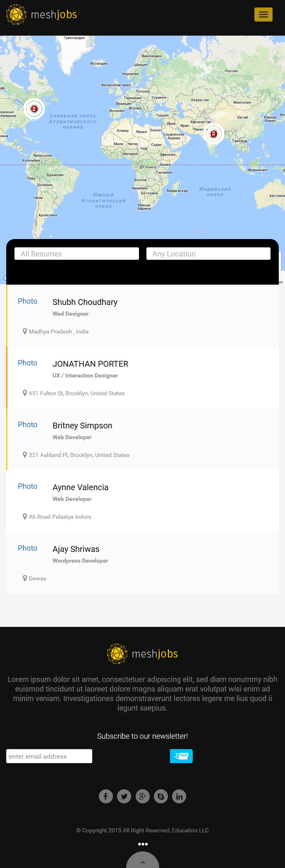285x868 pixels.
Task: Open Shubh Choudhary's resume
Action: [x=85, y=302]
